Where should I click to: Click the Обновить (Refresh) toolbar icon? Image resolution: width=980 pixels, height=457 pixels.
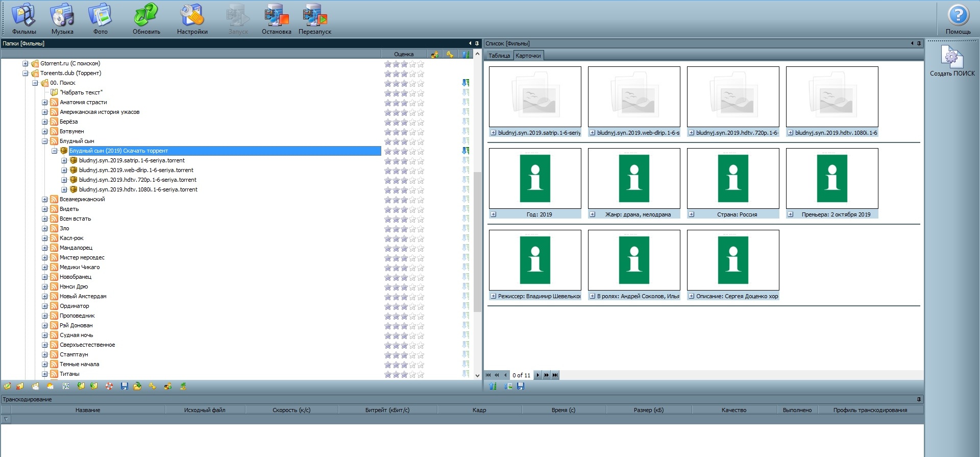click(146, 18)
